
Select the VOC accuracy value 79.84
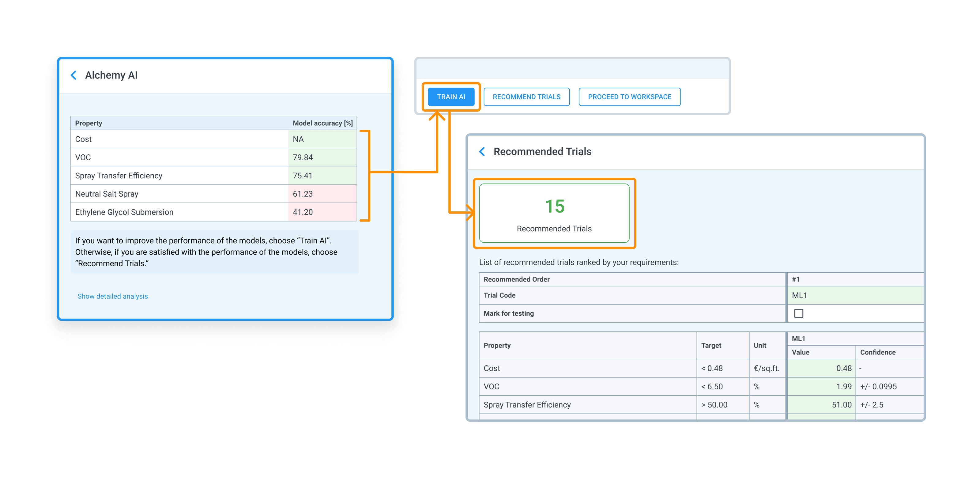(322, 157)
